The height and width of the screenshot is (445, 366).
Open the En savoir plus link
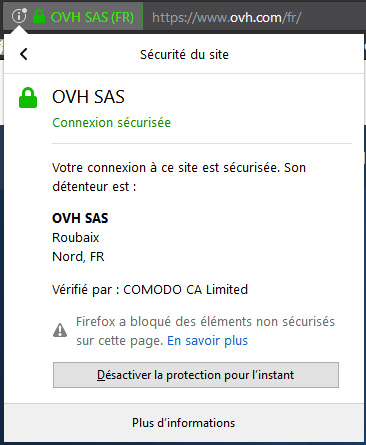pos(208,341)
